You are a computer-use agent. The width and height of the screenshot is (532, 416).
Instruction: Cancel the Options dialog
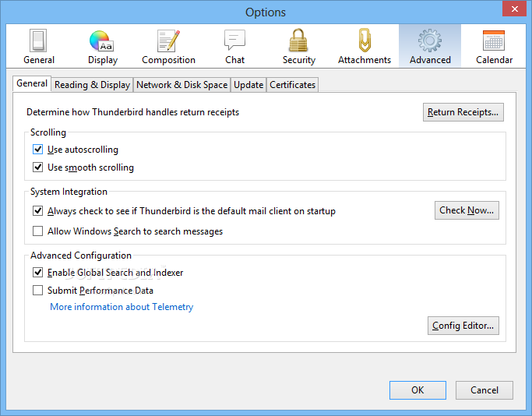(x=484, y=390)
